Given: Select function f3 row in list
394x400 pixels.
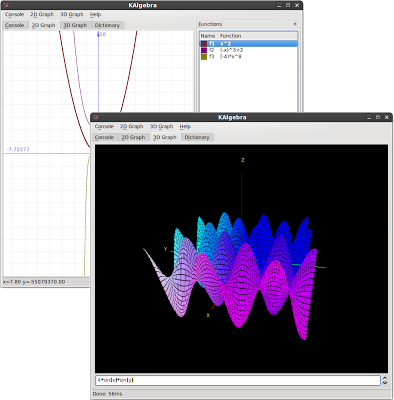Looking at the screenshot, I should 248,57.
